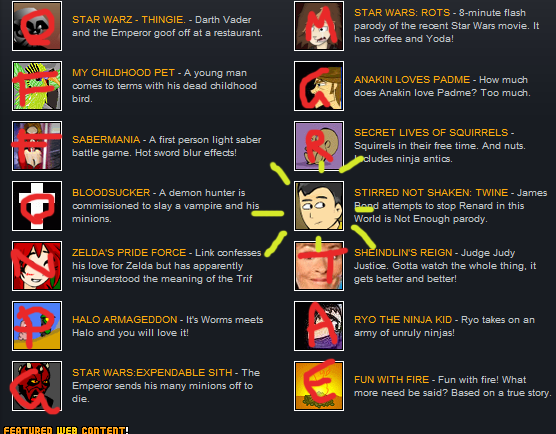Click Zelda's Pride Force red-haired thumbnail
The width and height of the screenshot is (556, 434).
point(37,266)
